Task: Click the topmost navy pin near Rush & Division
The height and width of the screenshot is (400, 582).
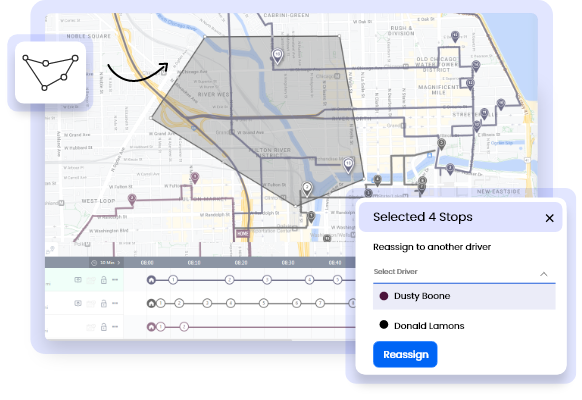Action: point(455,36)
